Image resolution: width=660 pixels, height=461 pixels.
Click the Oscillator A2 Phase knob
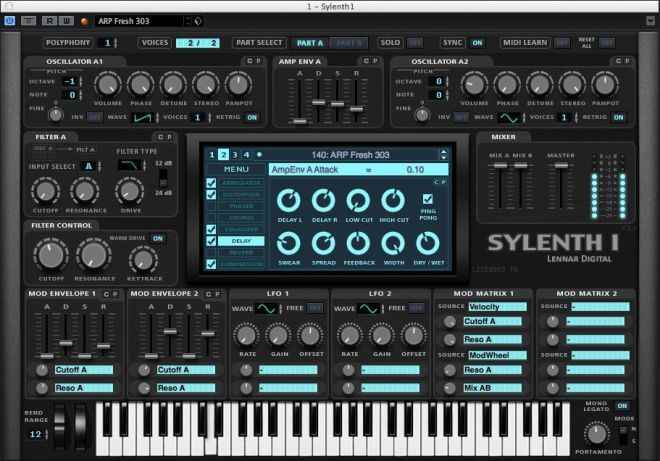coord(507,84)
